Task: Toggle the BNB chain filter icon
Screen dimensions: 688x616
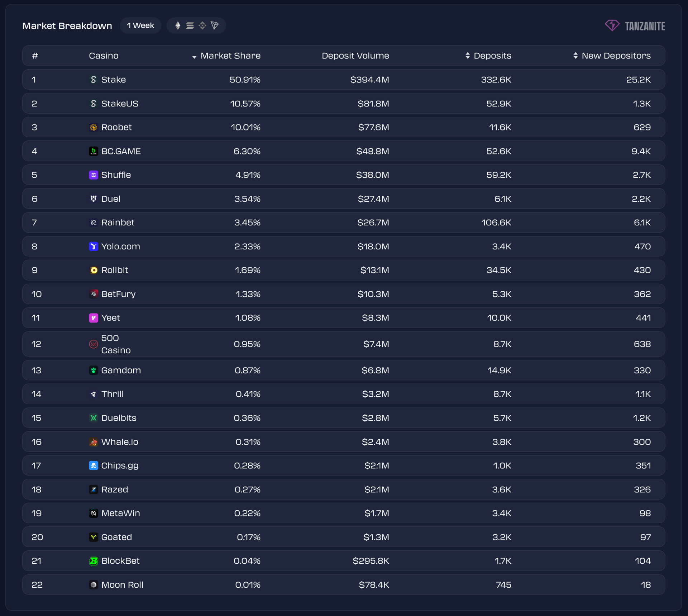Action: [x=202, y=25]
